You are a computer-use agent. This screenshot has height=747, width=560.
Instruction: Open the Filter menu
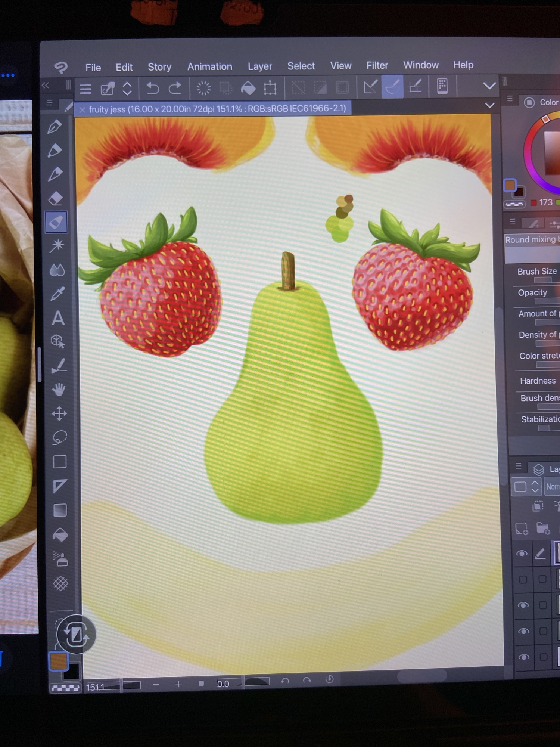pos(377,66)
